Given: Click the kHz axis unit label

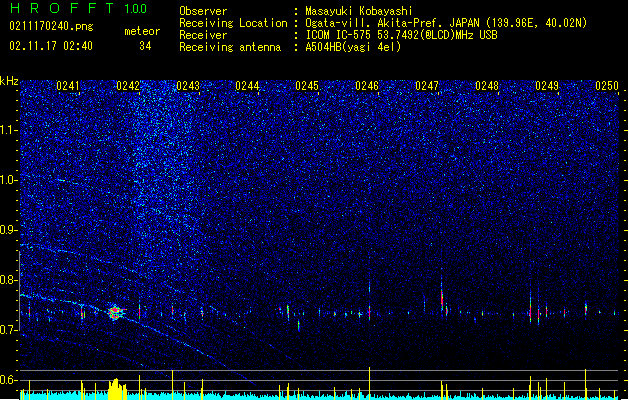Looking at the screenshot, I should [x=9, y=81].
